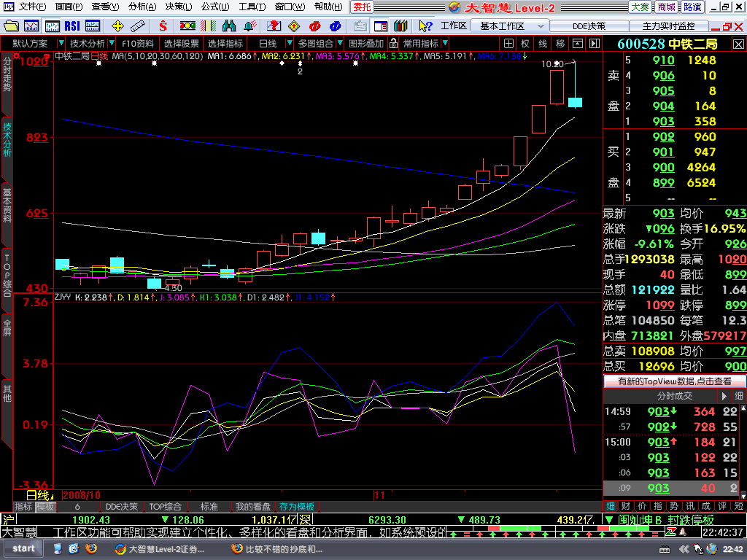This screenshot has width=747, height=560.
Task: Open the books library icon
Action: [400, 26]
